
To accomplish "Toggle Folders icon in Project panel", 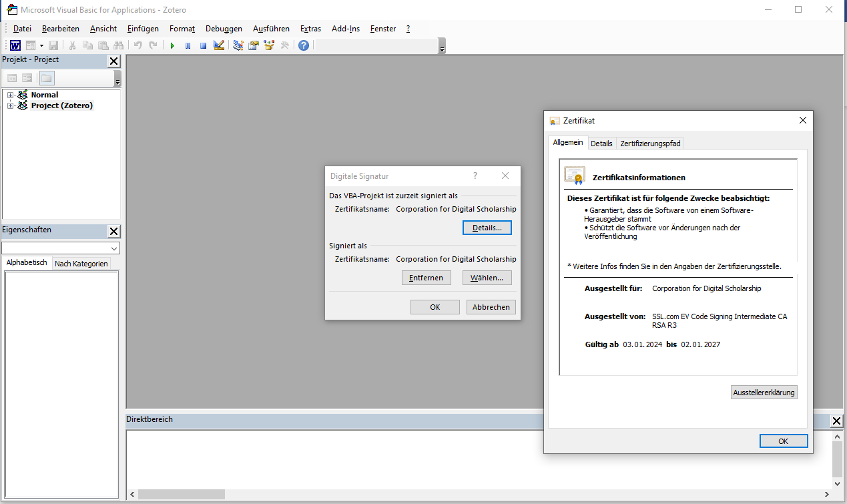I will [x=46, y=78].
